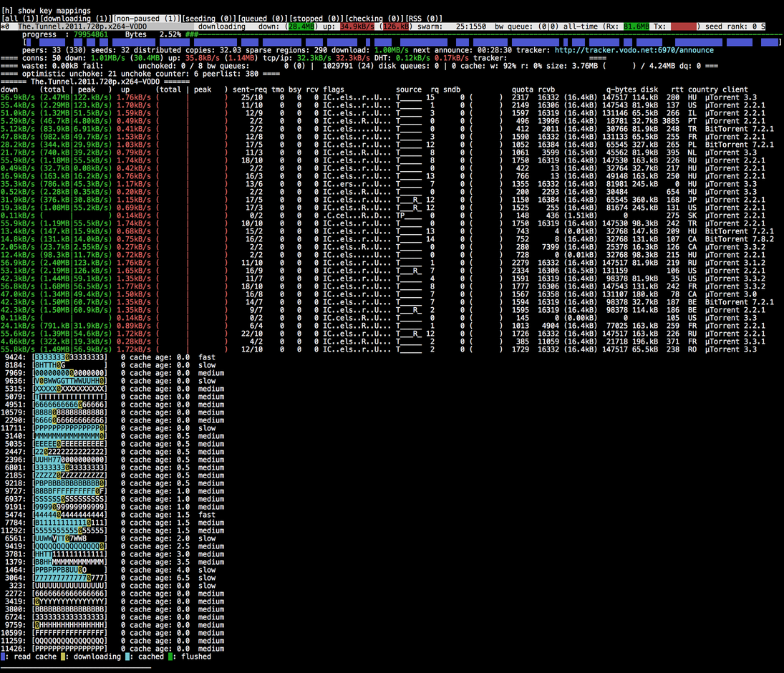Click the blue "read cache" legend swatch
This screenshot has width=784, height=673.
[x=3, y=657]
